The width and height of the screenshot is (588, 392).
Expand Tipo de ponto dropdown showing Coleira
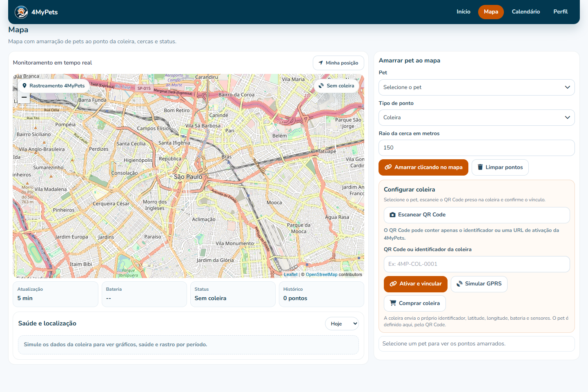(x=477, y=118)
